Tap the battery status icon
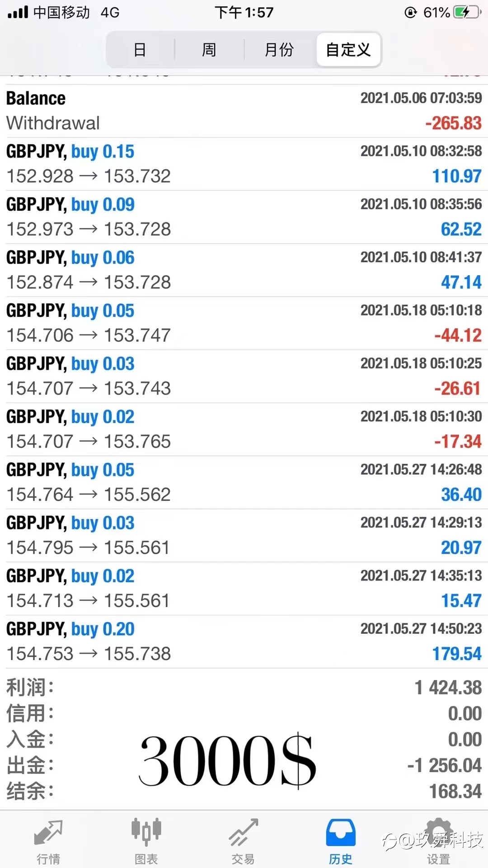This screenshot has height=868, width=488. coord(467,12)
